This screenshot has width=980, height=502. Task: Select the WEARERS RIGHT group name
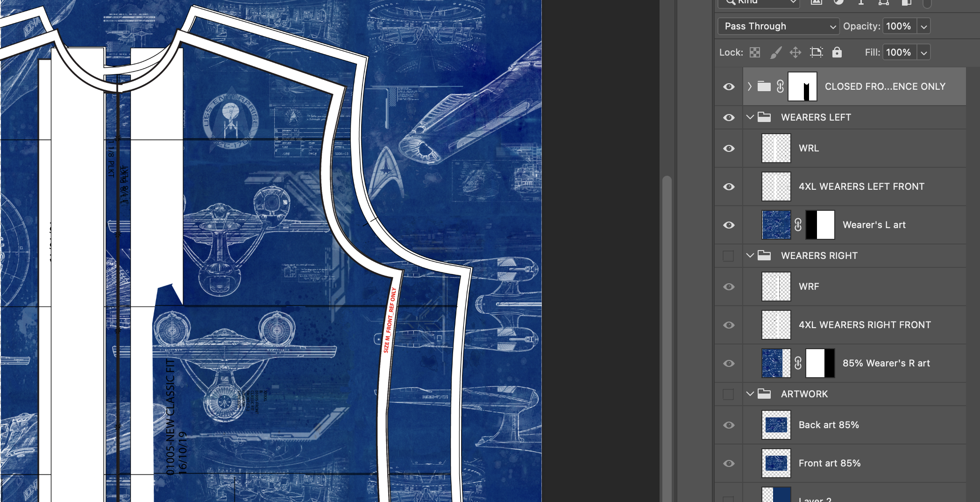tap(819, 256)
